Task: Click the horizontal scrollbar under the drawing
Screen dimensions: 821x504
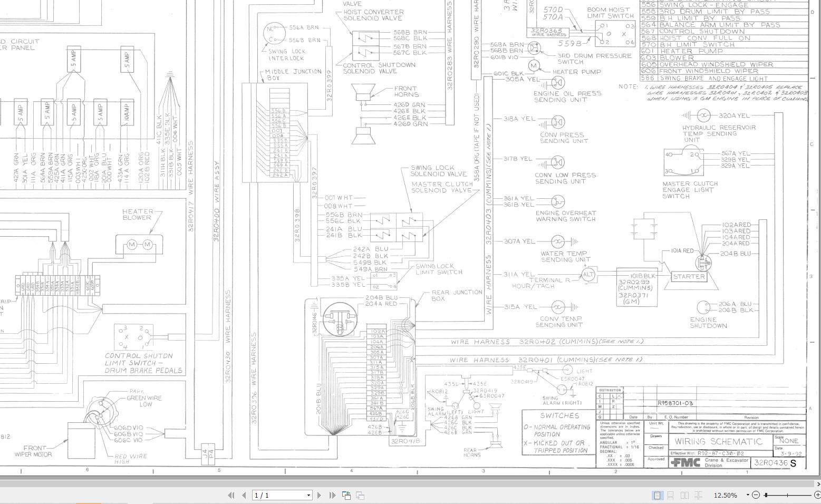Action: pyautogui.click(x=406, y=483)
